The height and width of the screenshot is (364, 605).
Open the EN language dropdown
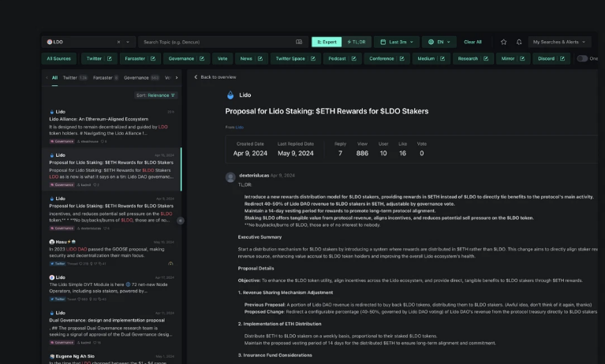[x=439, y=42]
